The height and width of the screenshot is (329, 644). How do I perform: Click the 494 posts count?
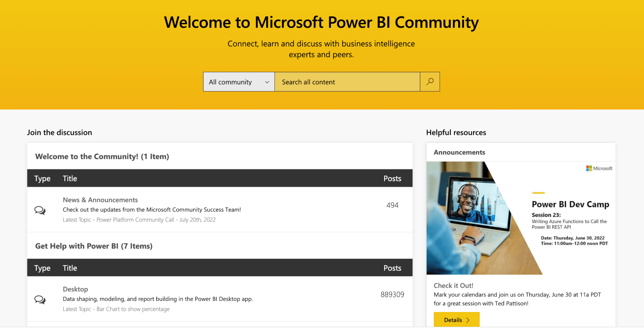tap(392, 205)
